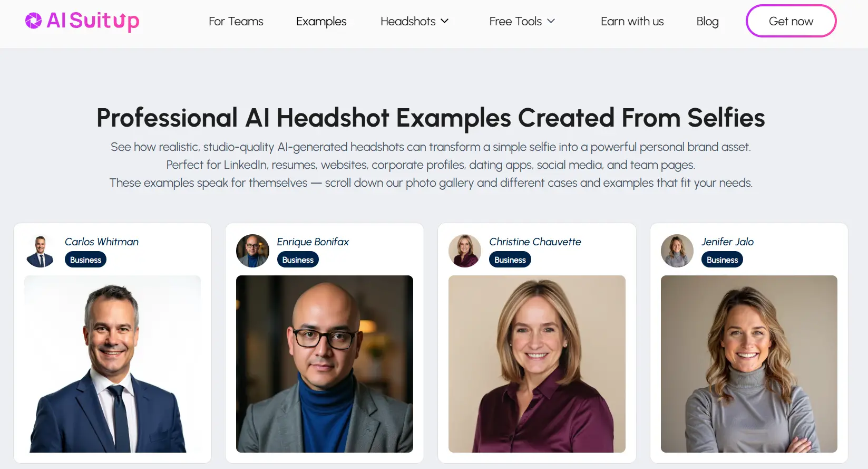This screenshot has height=469, width=868.
Task: Select the Business tag under Jenifer Jalo
Action: pos(722,260)
